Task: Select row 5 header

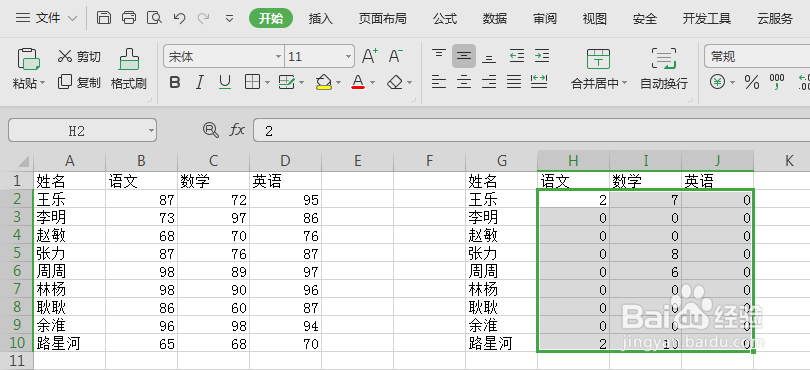Action: (x=17, y=253)
